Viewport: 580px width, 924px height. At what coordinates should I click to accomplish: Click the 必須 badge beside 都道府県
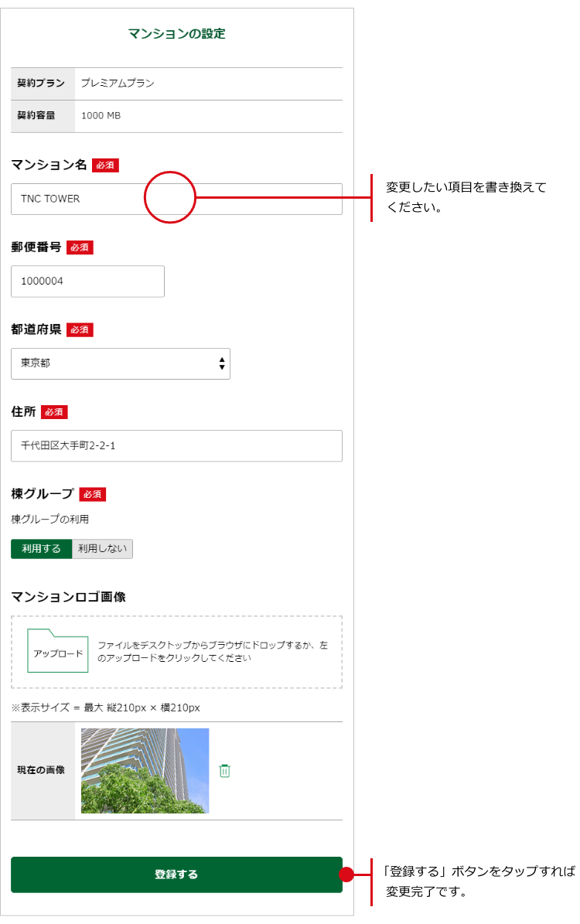[80, 330]
